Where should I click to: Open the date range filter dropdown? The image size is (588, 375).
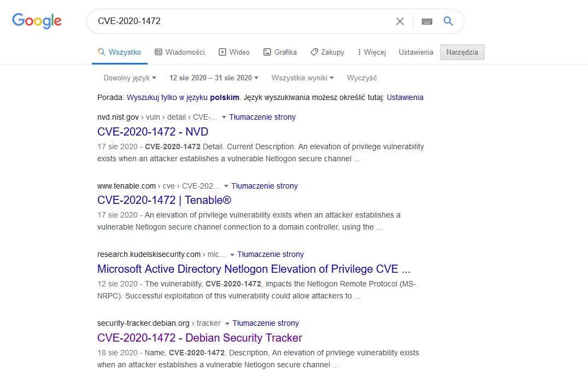click(214, 78)
